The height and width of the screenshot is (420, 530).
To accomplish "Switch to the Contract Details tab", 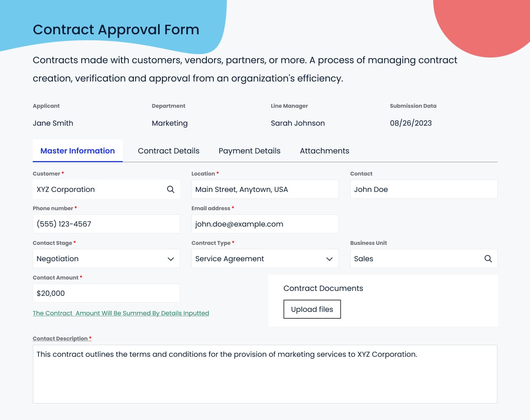I will pos(168,151).
